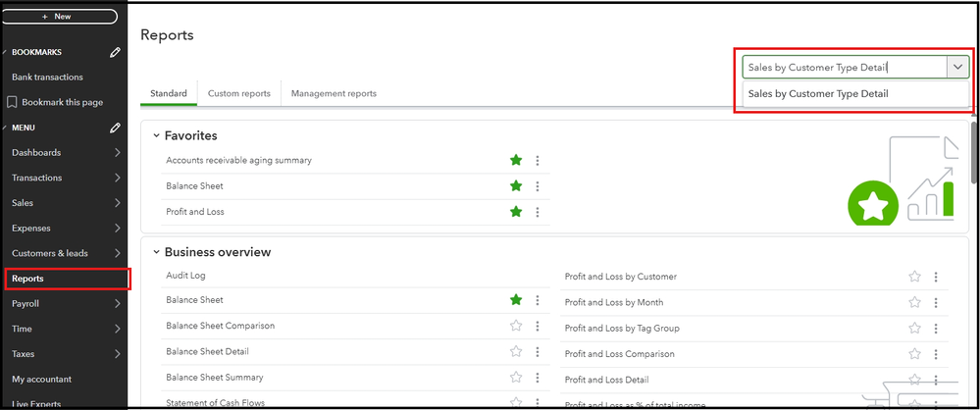Star the Balance Sheet Summary report
This screenshot has height=410, width=980.
516,377
